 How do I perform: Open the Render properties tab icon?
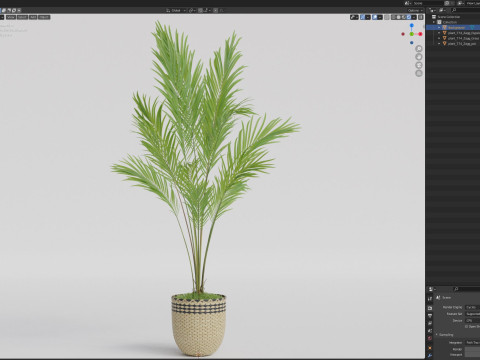point(430,308)
